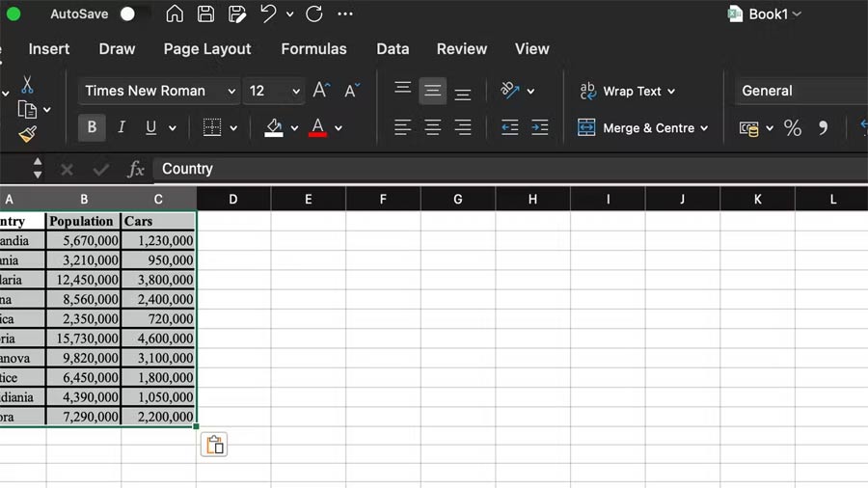Click the accounting currency format icon
This screenshot has height=488, width=868.
pyautogui.click(x=748, y=128)
